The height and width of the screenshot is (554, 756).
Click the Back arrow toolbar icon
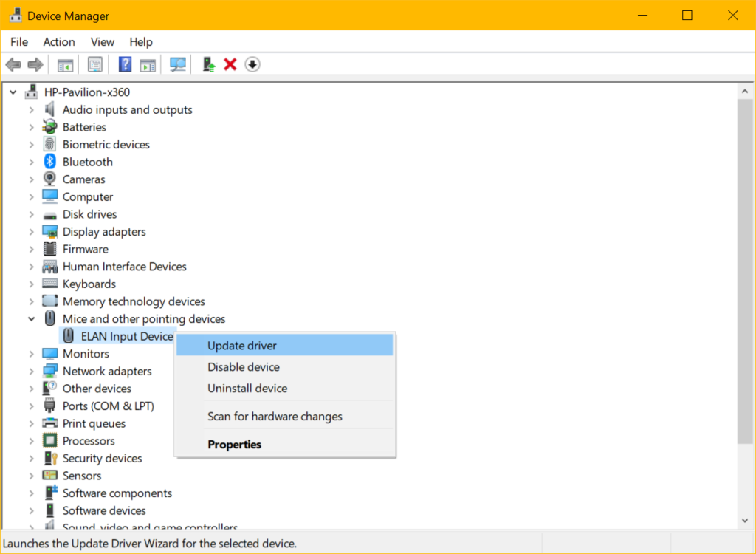tap(13, 65)
